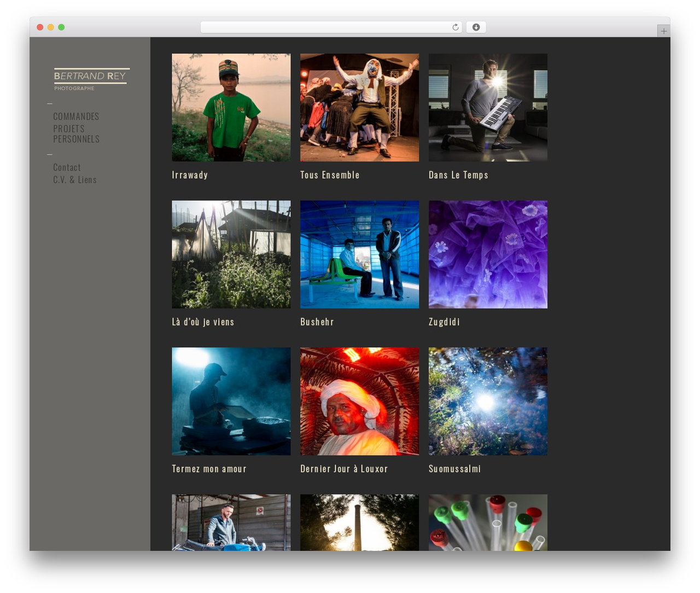The width and height of the screenshot is (700, 593).
Task: Click the browser address bar
Action: (x=331, y=27)
